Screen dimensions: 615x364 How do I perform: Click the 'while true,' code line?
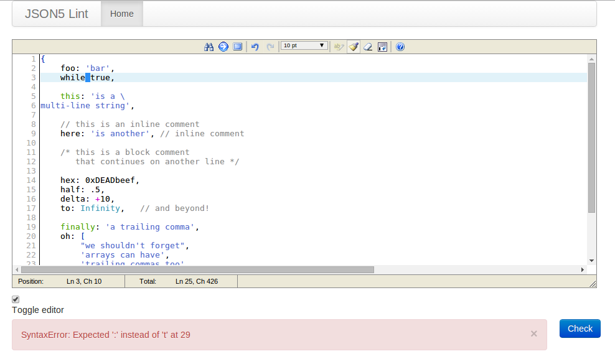pyautogui.click(x=88, y=78)
